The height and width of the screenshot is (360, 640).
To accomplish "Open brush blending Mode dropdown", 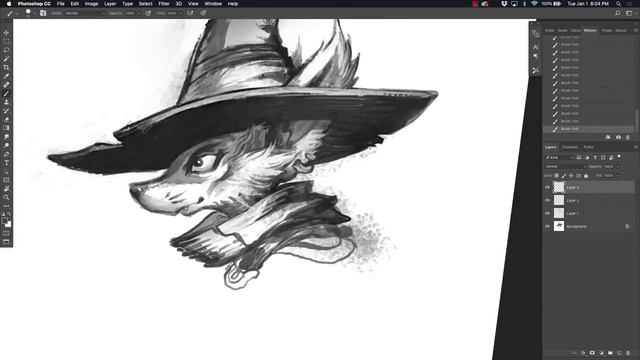I will [x=84, y=13].
